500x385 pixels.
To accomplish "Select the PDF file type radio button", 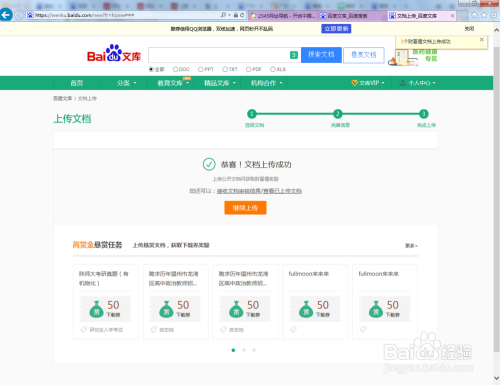I will tap(248, 69).
